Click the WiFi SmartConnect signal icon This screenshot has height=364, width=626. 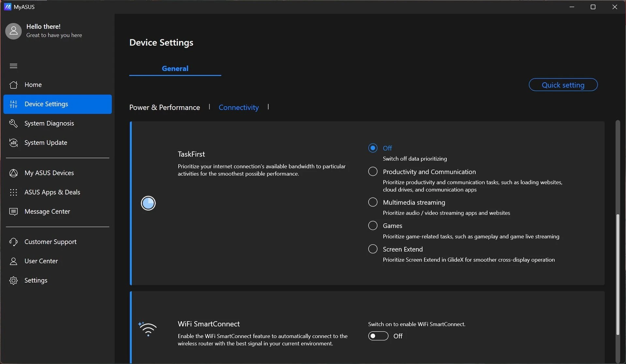point(148,329)
